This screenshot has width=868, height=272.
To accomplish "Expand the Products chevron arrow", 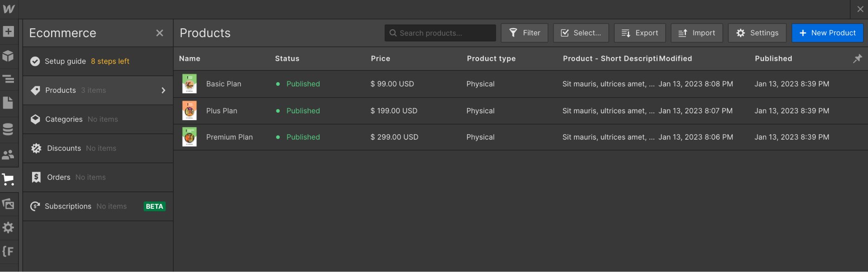I will [x=163, y=91].
